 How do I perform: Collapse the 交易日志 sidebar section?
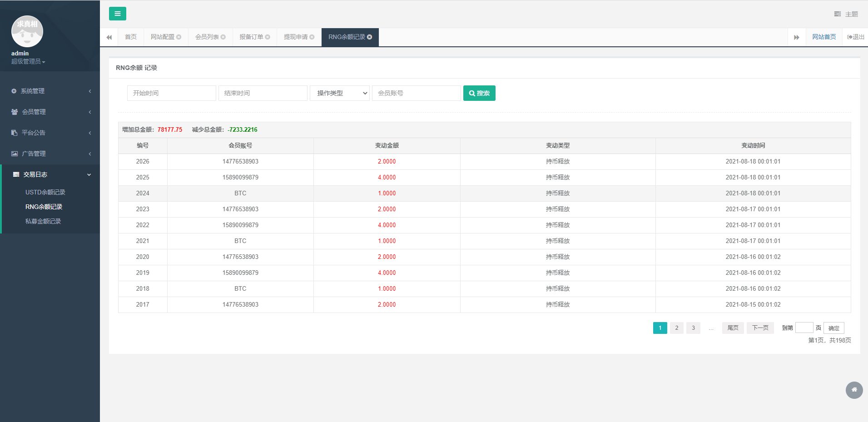[x=50, y=174]
